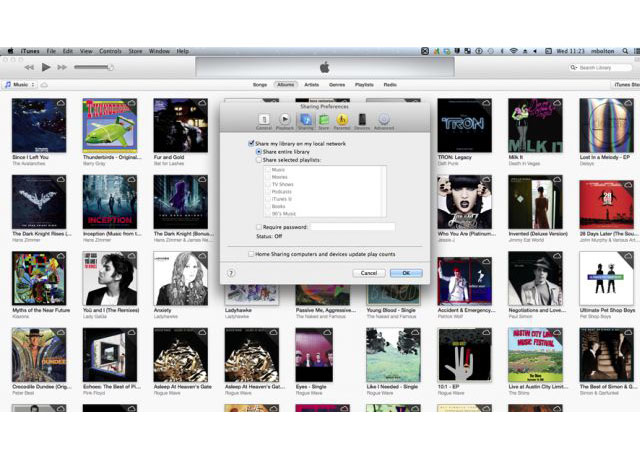This screenshot has width=640, height=460.
Task: Click the rewind previous track button
Action: tap(29, 67)
